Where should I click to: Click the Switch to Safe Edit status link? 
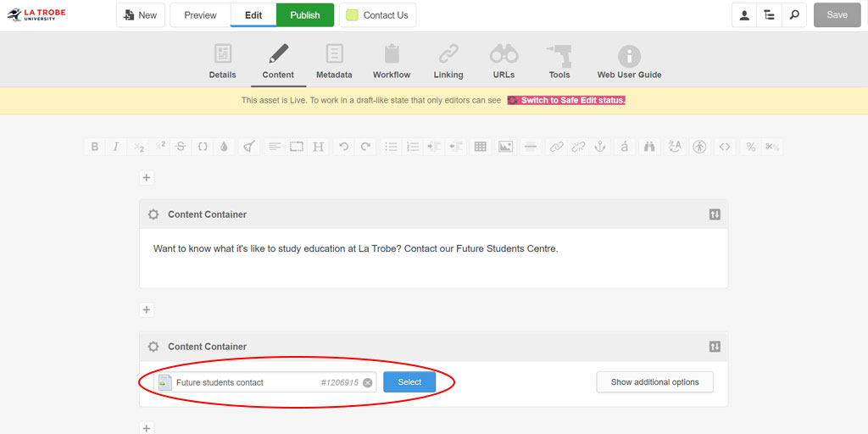coord(566,100)
